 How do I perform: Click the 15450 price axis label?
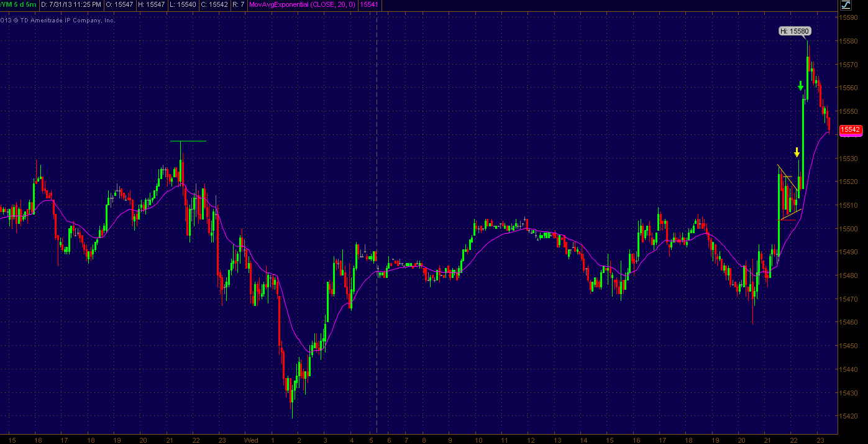(849, 346)
